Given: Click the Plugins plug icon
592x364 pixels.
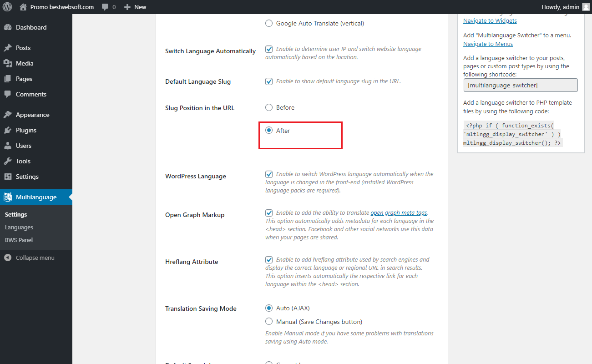Looking at the screenshot, I should 8,130.
